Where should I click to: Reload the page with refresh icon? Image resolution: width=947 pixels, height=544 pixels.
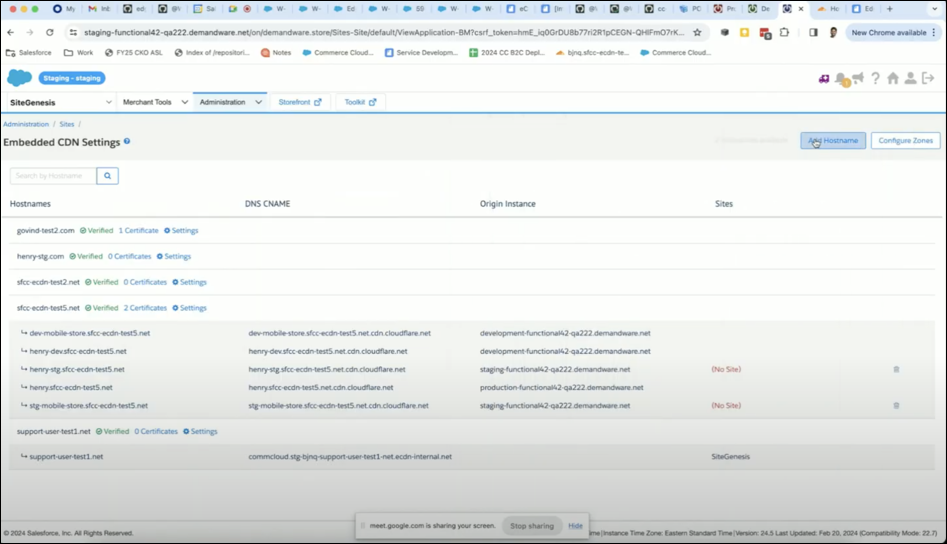click(x=50, y=33)
